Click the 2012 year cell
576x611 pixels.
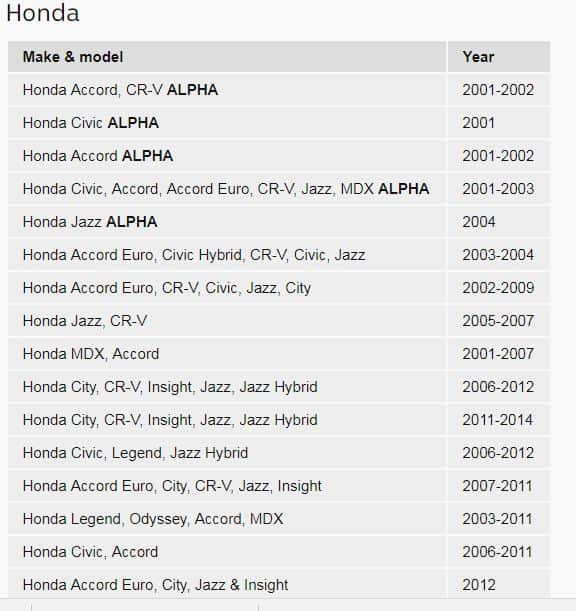pos(499,585)
